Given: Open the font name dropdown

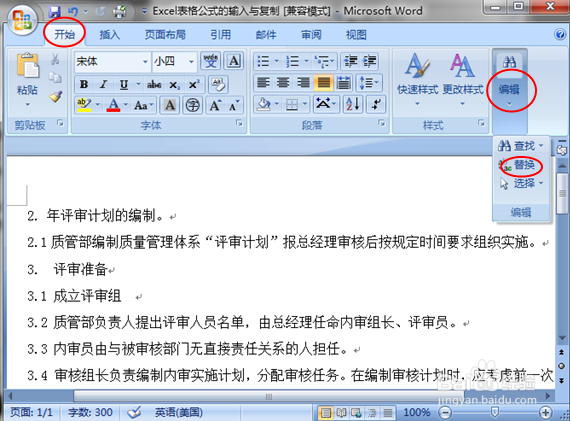Looking at the screenshot, I should (145, 61).
